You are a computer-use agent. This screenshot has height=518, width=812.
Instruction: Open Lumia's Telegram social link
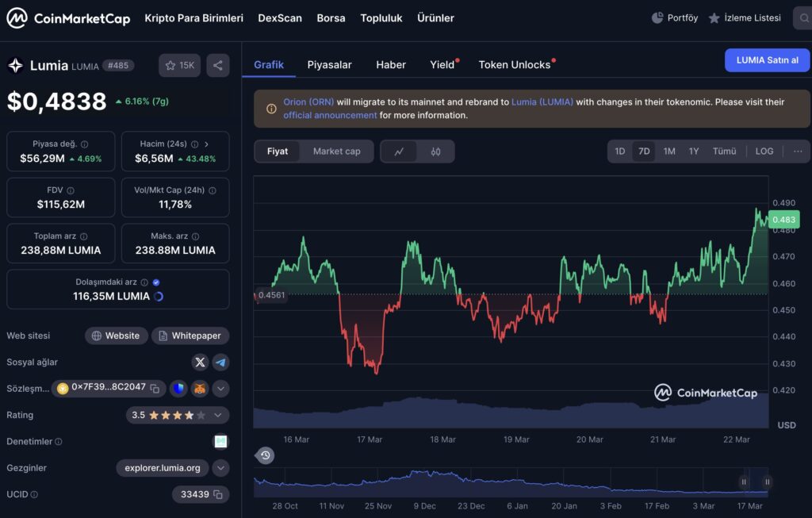[x=220, y=362]
